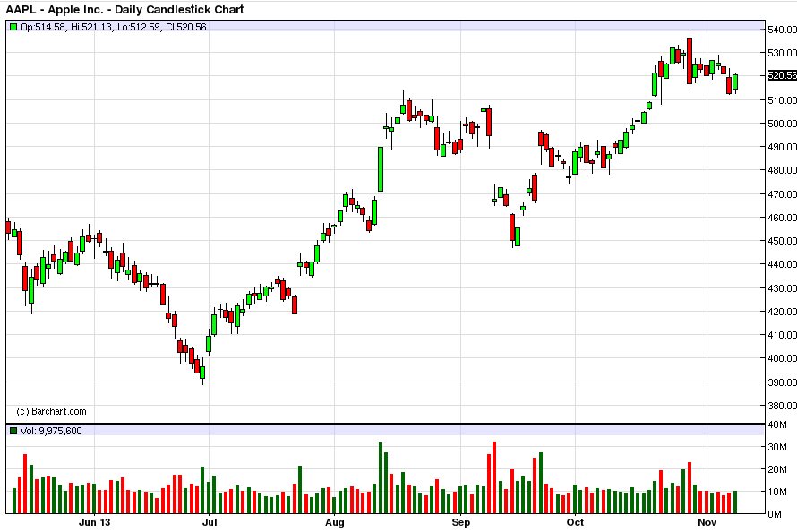The width and height of the screenshot is (797, 532).
Task: Click the dark green square beside Vol
Action: (13, 431)
